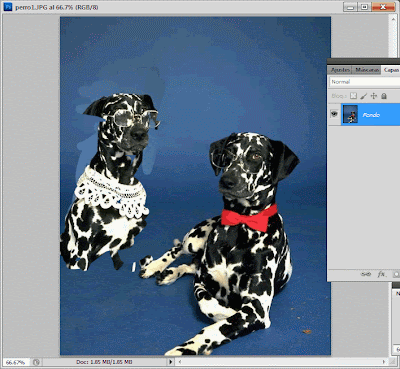Click the add layer mask icon
This screenshot has height=369, width=400.
[x=396, y=274]
